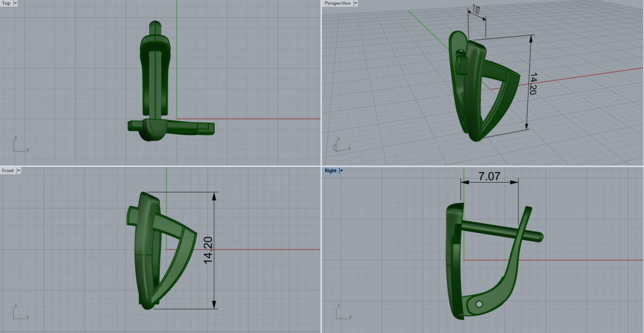Viewport: 644px width, 333px height.
Task: Click the Perspective viewport title label
Action: 338,3
